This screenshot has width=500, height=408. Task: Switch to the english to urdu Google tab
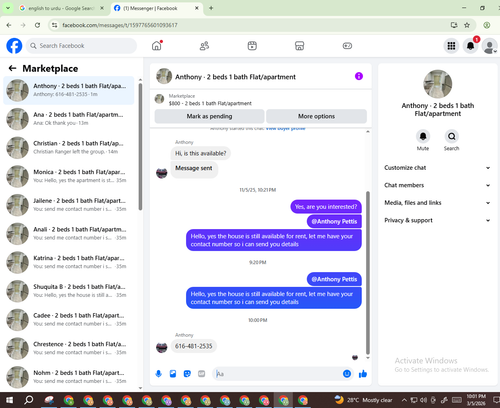click(61, 8)
